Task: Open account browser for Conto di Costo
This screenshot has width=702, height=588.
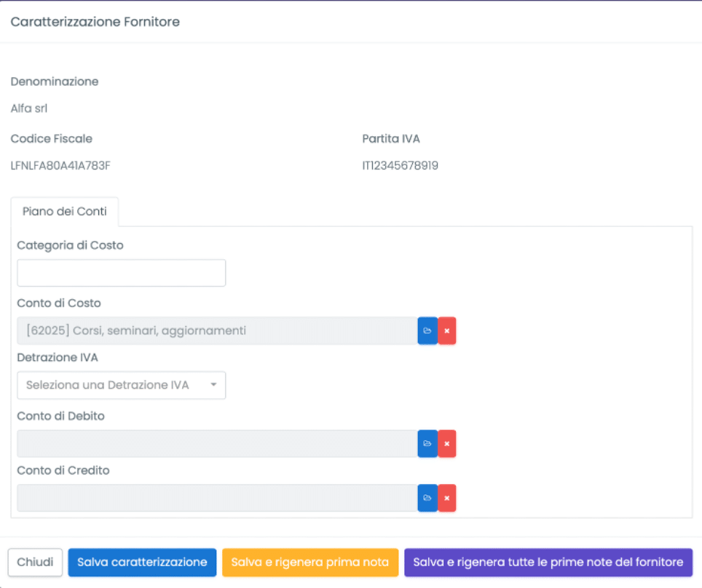Action: (427, 330)
